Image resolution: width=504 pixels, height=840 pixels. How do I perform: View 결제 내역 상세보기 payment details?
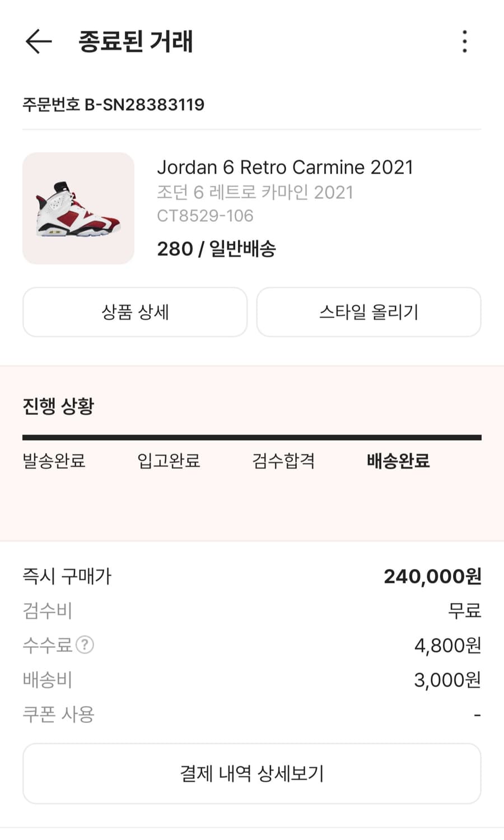tap(252, 773)
